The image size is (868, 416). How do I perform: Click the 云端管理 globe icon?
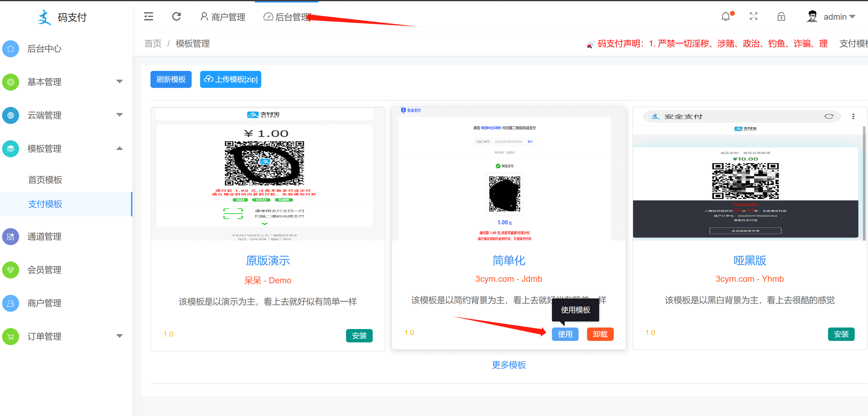(x=11, y=115)
